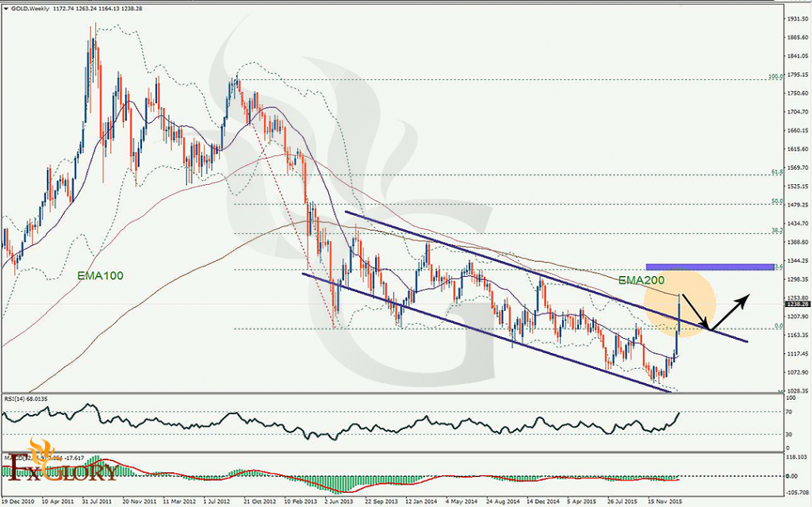Click the 1298.35 price axis value
The height and width of the screenshot is (507, 812).
[798, 279]
